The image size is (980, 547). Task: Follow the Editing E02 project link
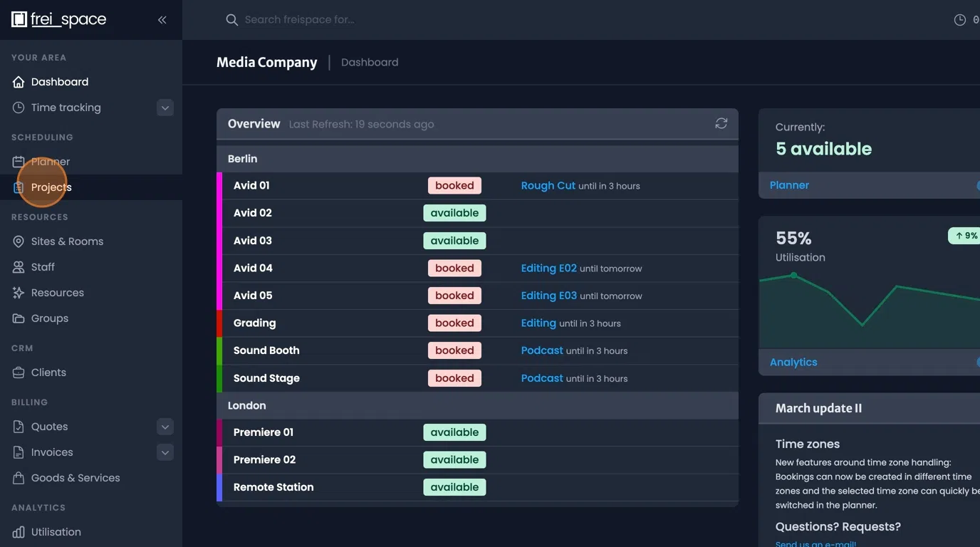tap(548, 268)
